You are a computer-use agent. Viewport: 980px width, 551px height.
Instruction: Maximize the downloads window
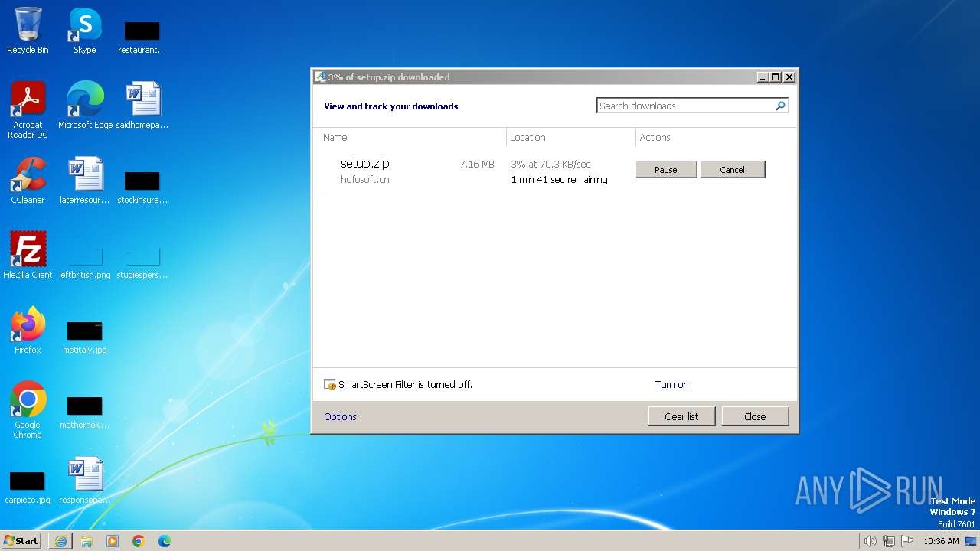tap(775, 77)
